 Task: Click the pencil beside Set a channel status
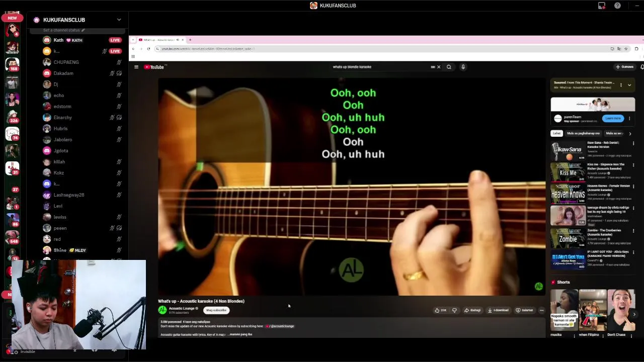click(x=83, y=30)
